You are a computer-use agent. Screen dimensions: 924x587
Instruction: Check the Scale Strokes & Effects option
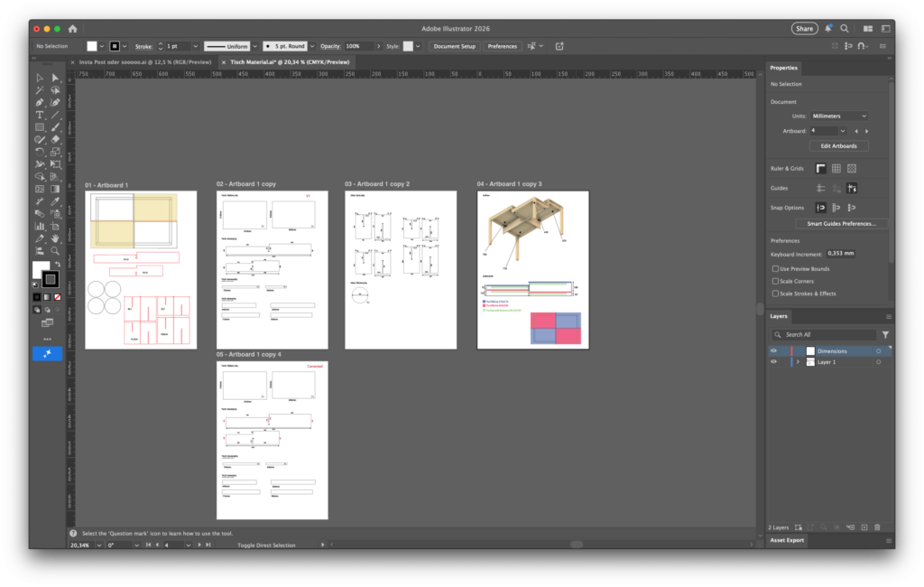pos(776,293)
